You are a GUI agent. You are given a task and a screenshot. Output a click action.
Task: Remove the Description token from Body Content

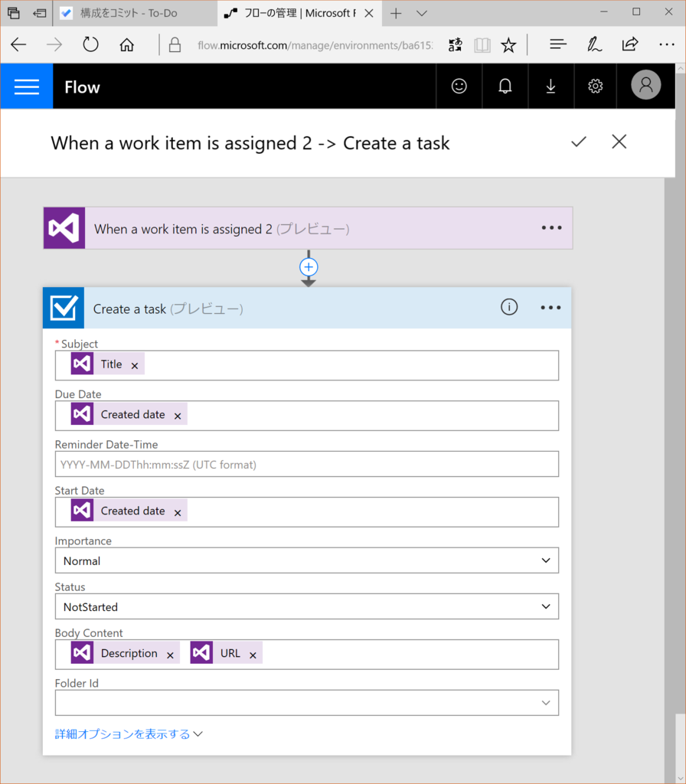coord(170,655)
